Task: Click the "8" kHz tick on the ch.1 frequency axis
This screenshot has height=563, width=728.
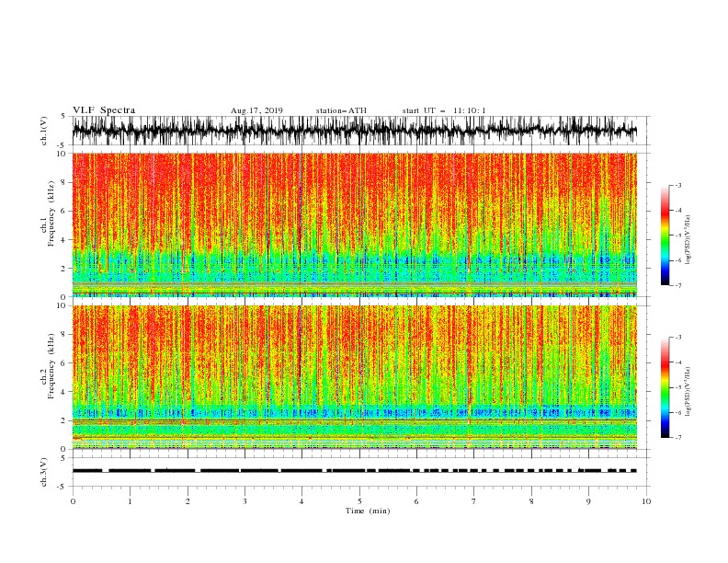Action: pos(64,182)
